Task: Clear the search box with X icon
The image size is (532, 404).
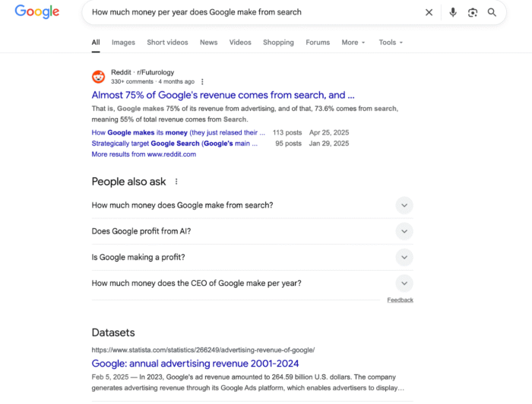Action: (429, 13)
